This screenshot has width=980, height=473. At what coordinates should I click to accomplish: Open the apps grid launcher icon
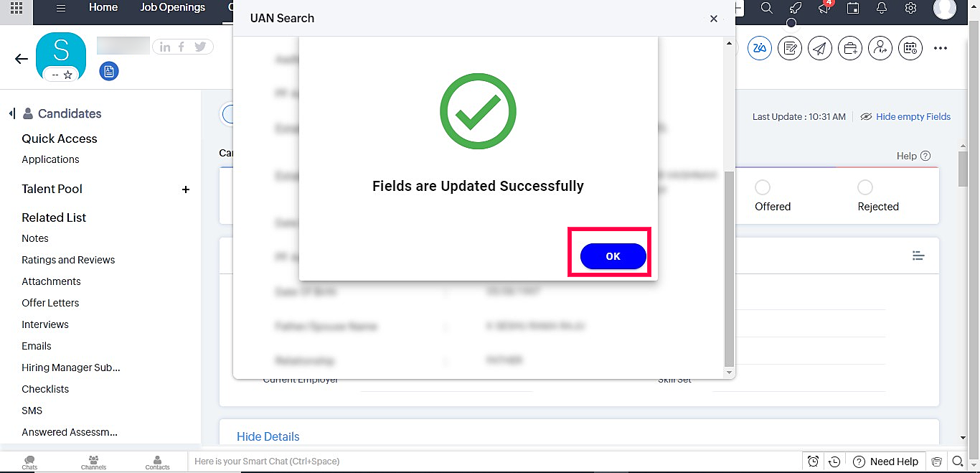(16, 9)
